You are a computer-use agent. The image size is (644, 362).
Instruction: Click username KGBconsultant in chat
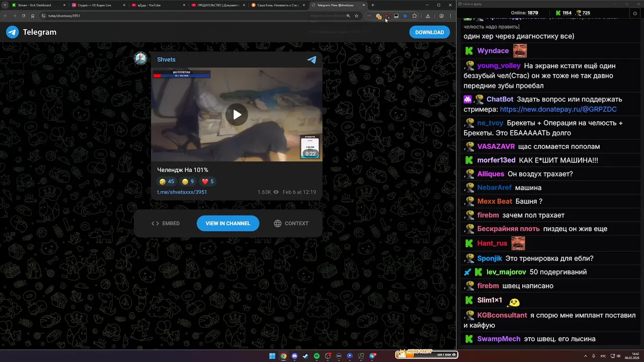click(502, 315)
